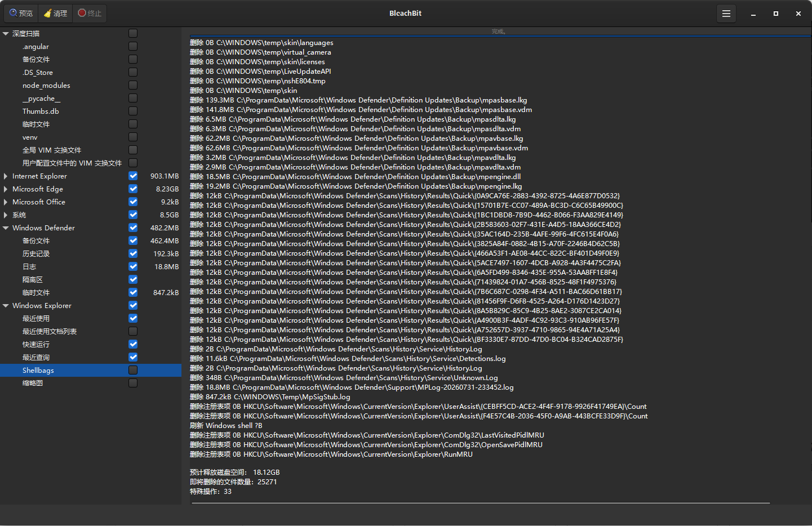This screenshot has height=526, width=812.
Task: Uncheck the Microsoft Office checkbox
Action: click(133, 202)
